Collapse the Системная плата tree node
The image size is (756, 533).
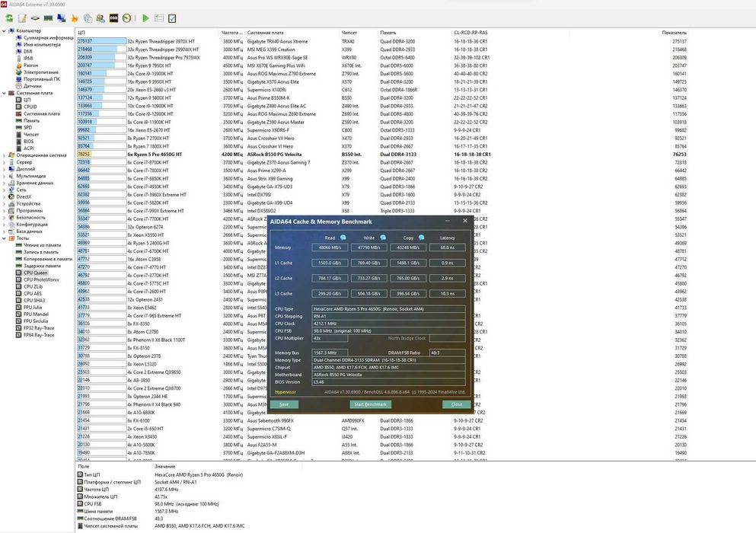5,93
